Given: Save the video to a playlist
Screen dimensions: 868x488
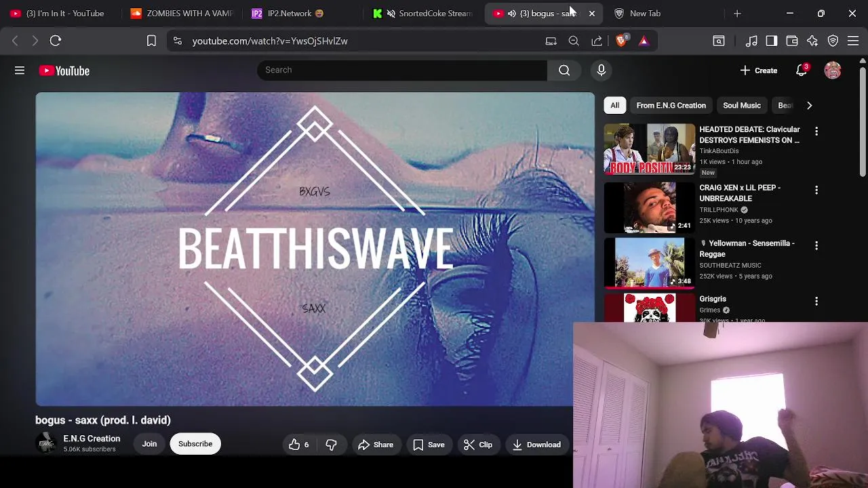Looking at the screenshot, I should tap(429, 445).
